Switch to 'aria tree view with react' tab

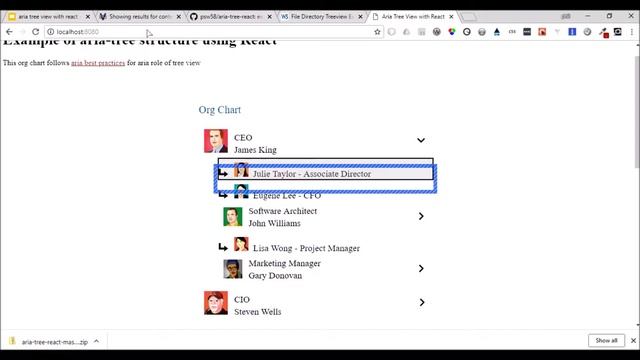coord(48,17)
